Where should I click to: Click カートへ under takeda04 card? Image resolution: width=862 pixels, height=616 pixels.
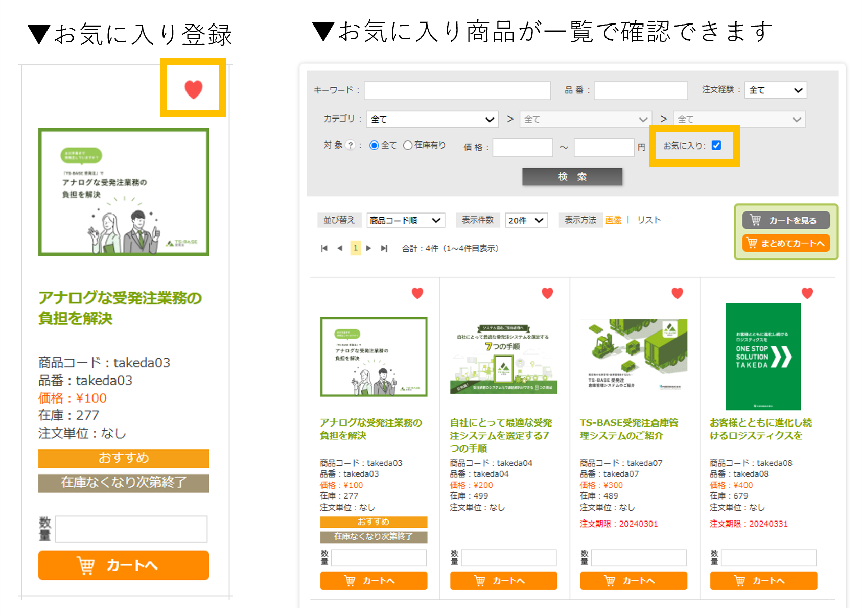pos(503,581)
